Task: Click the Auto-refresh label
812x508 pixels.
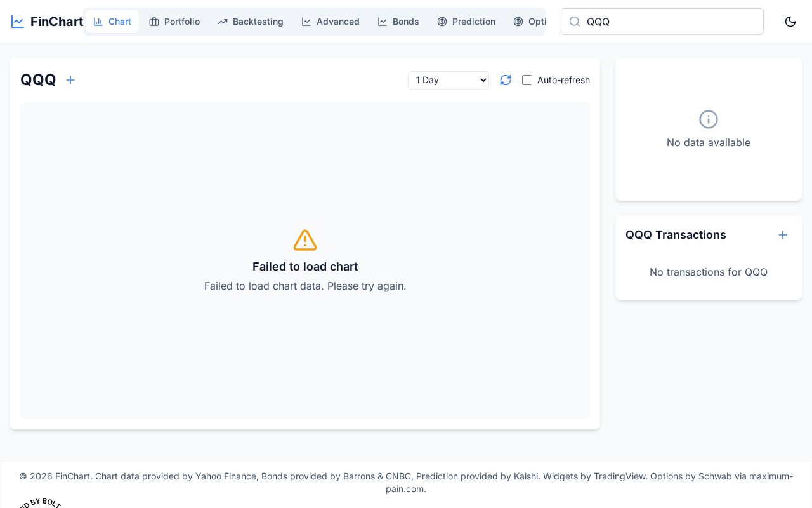Action: click(563, 80)
